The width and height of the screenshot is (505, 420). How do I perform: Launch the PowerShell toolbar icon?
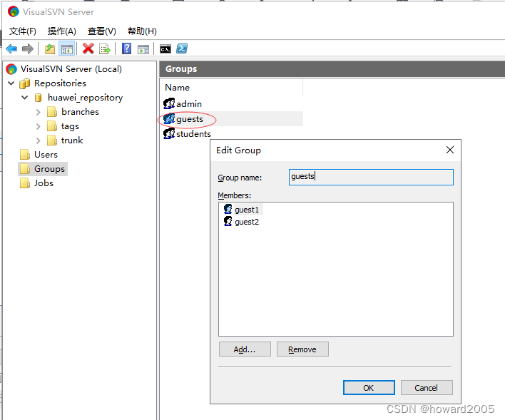pos(182,49)
